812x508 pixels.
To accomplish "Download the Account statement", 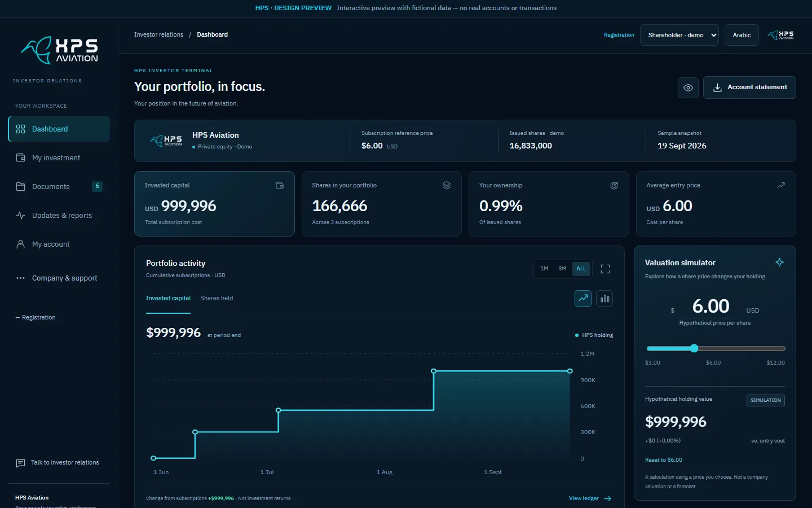I will pos(749,87).
